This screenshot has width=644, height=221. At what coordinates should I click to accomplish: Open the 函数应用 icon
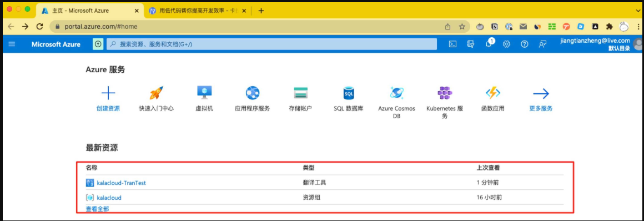[x=492, y=93]
